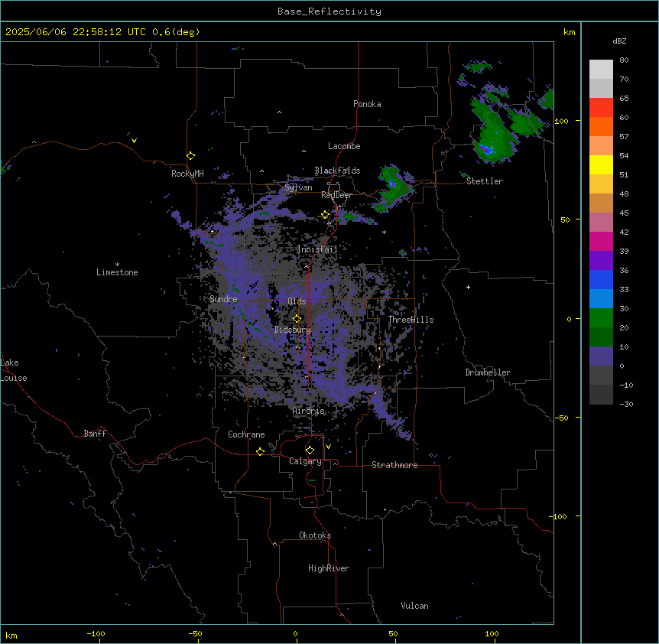The image size is (659, 644).
Task: Click the -50 tick label on horizontal axis
Action: pos(195,633)
